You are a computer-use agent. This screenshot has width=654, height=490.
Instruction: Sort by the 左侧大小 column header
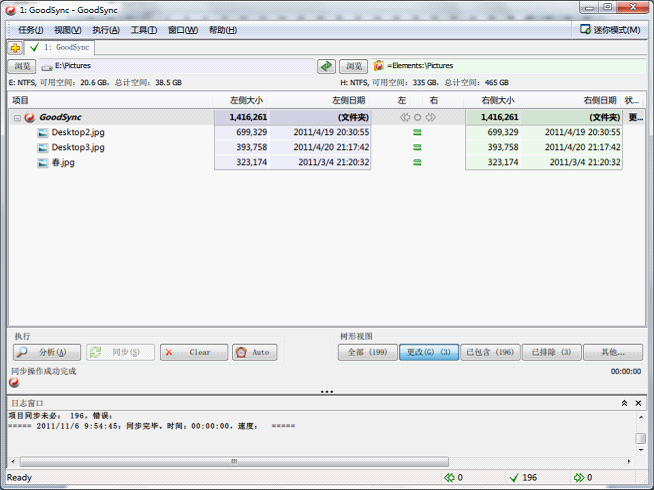click(240, 100)
